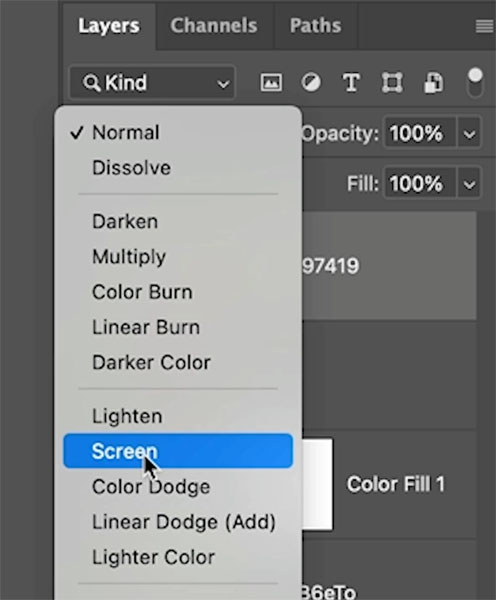Filter for type layers icon
This screenshot has width=496, height=600.
coord(351,82)
